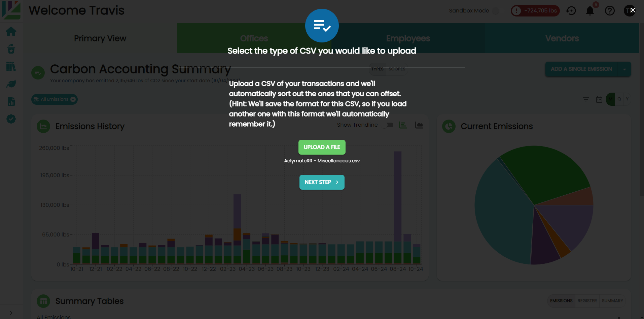
Task: Click the Next Step button
Action: pos(322,182)
